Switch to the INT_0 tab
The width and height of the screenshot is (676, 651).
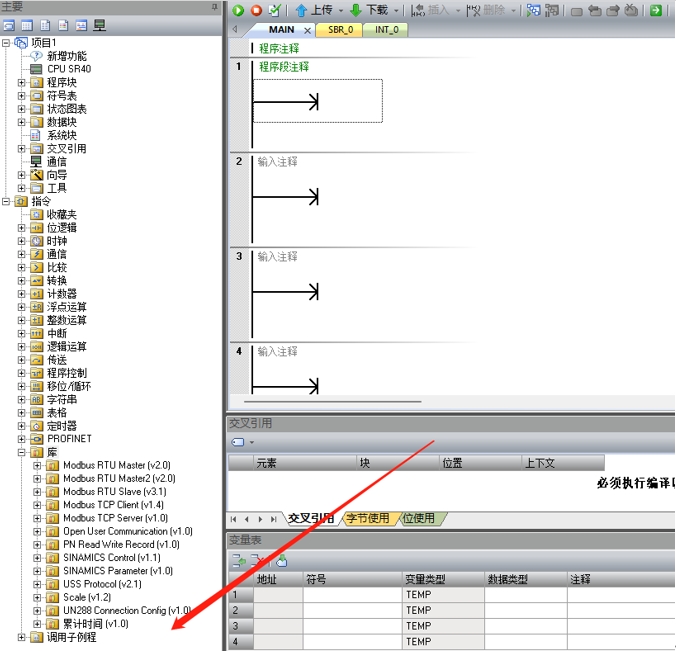point(387,30)
